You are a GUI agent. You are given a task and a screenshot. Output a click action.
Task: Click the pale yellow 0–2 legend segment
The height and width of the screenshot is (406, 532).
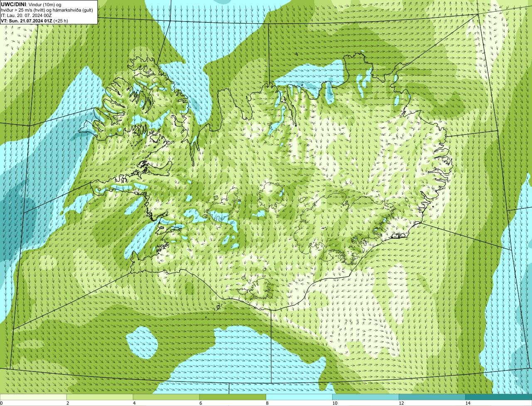pyautogui.click(x=33, y=397)
